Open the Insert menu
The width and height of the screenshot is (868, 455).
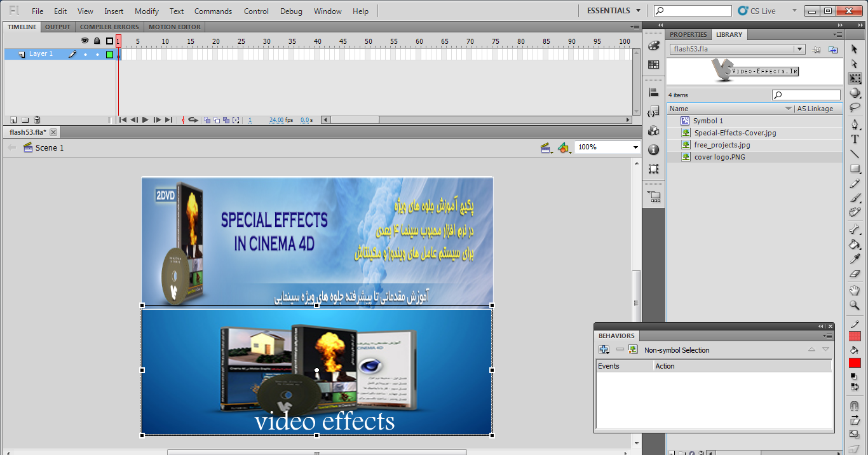tap(114, 11)
